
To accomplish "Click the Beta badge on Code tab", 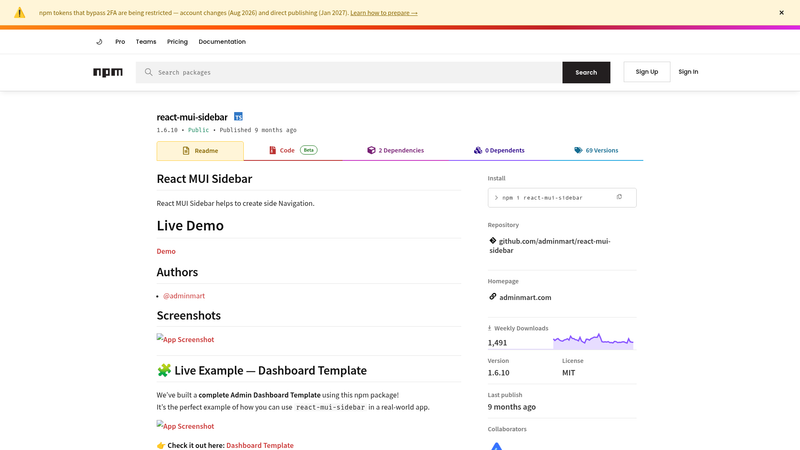I will (x=309, y=150).
